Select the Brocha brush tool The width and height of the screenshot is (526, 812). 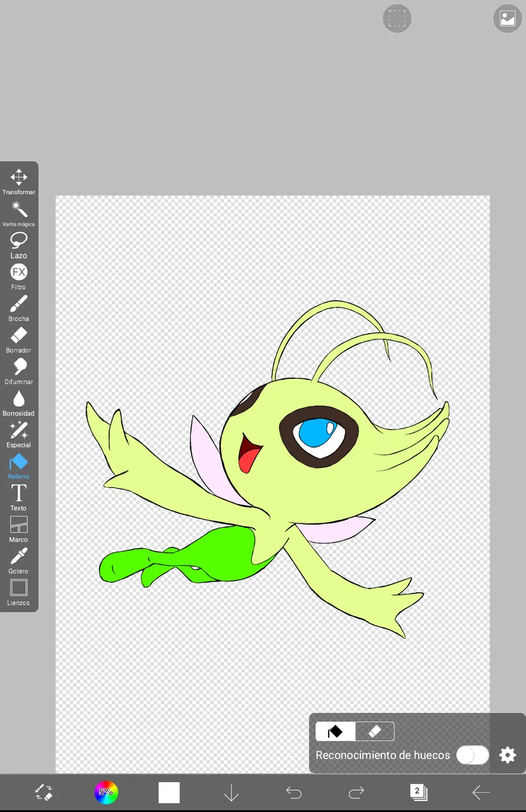pyautogui.click(x=18, y=308)
